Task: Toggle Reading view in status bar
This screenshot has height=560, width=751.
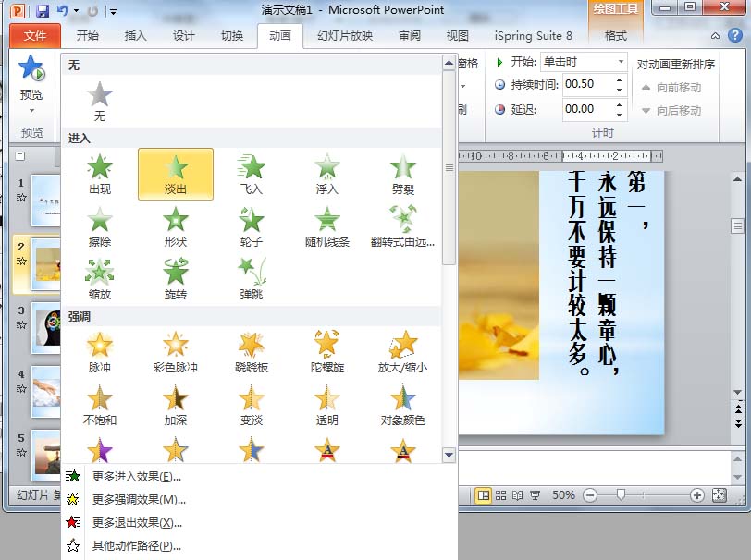Action: pos(517,495)
